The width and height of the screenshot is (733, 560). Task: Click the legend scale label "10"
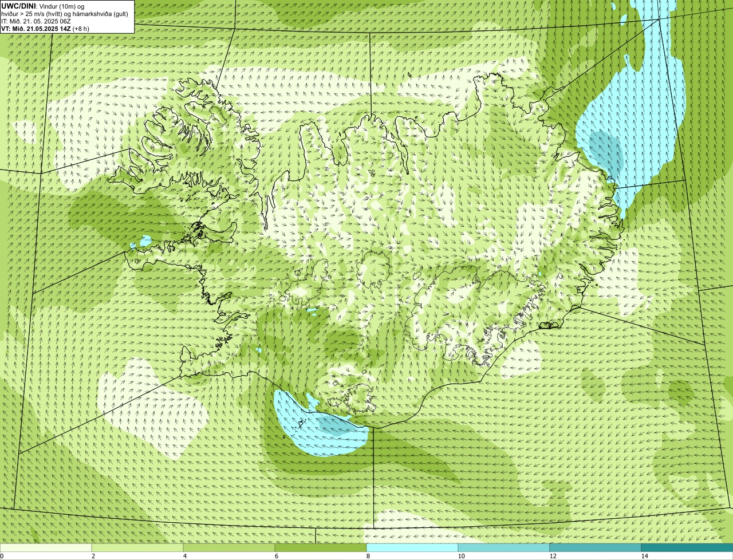(x=461, y=556)
